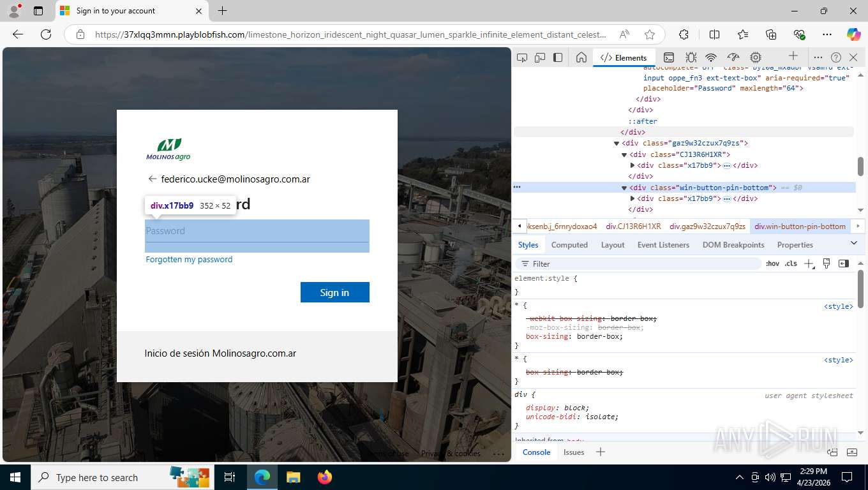868x490 pixels.
Task: Open the Favorites list icon
Action: 743,34
